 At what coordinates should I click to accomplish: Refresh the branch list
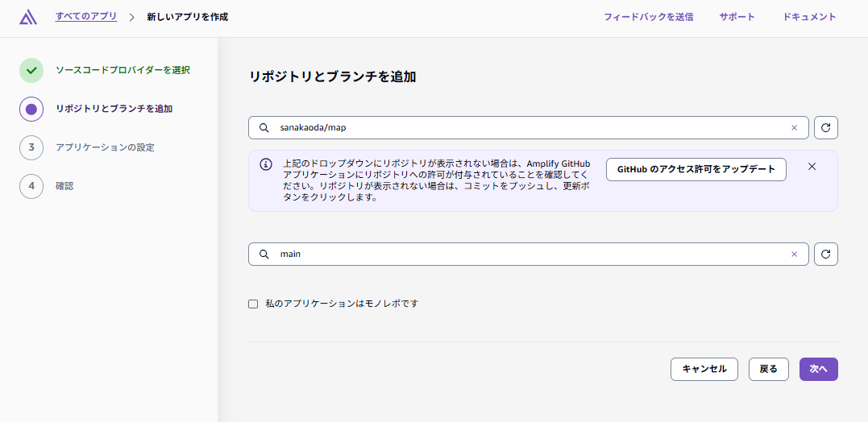pyautogui.click(x=826, y=254)
